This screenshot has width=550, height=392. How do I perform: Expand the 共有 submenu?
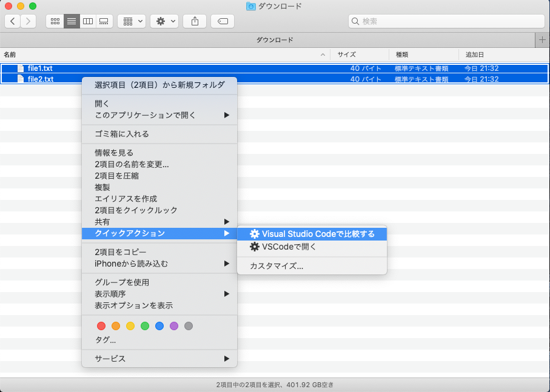pos(159,221)
